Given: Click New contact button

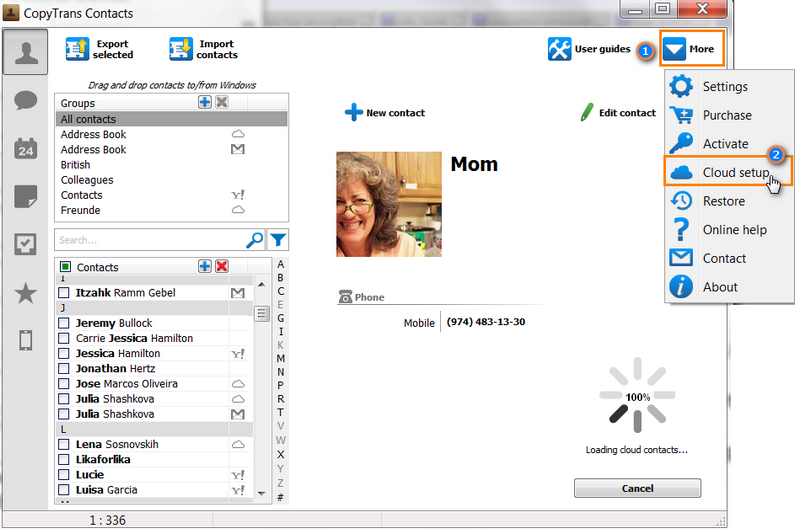Looking at the screenshot, I should (x=385, y=113).
